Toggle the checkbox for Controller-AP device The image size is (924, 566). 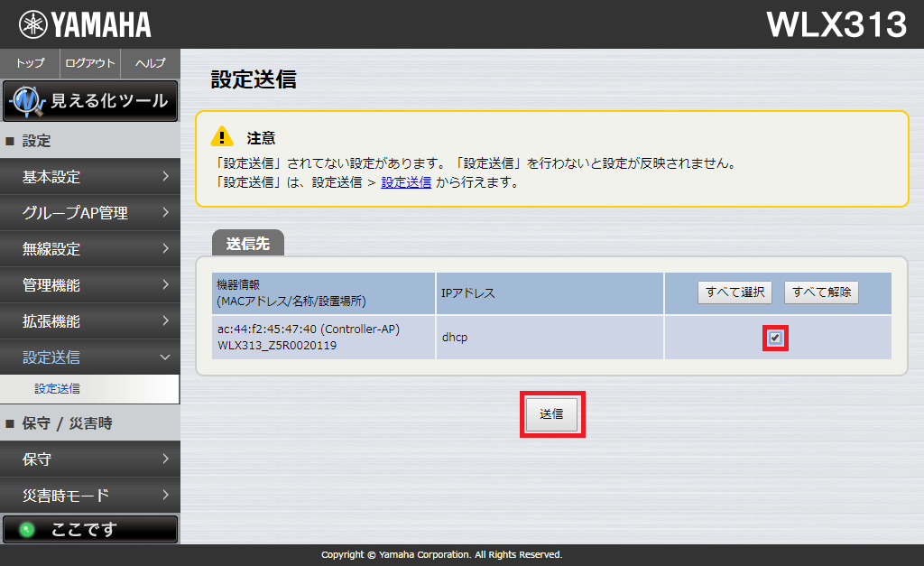pos(775,337)
